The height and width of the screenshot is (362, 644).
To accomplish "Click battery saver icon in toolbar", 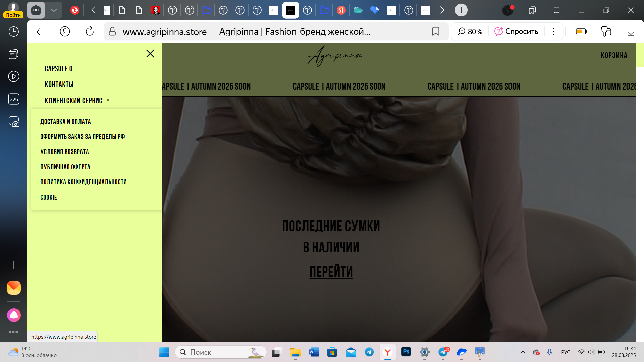I will point(581,32).
